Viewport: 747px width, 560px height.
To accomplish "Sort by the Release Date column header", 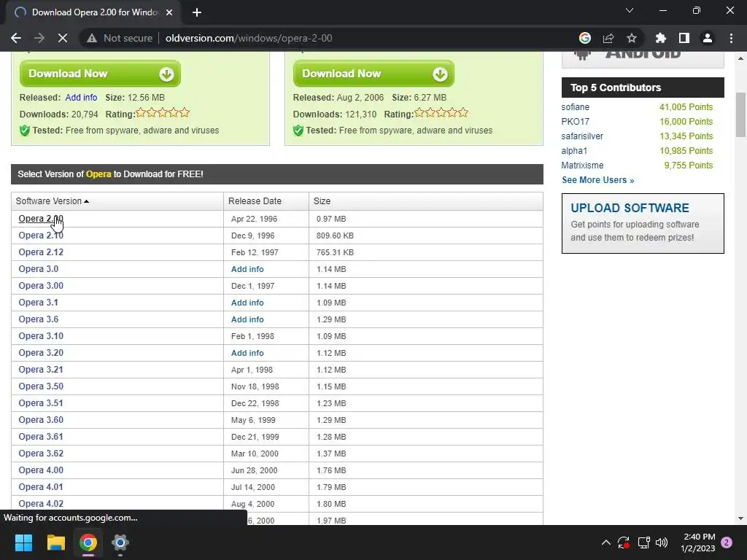I will point(255,201).
